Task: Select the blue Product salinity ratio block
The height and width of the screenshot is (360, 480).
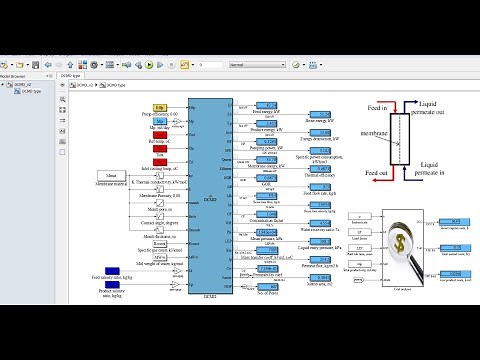Action: pos(112,284)
